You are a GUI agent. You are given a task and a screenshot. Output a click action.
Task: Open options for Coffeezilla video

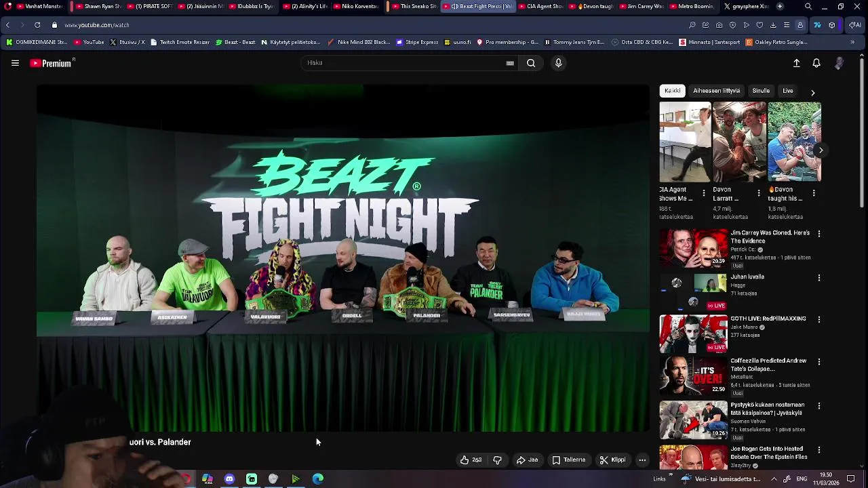819,362
